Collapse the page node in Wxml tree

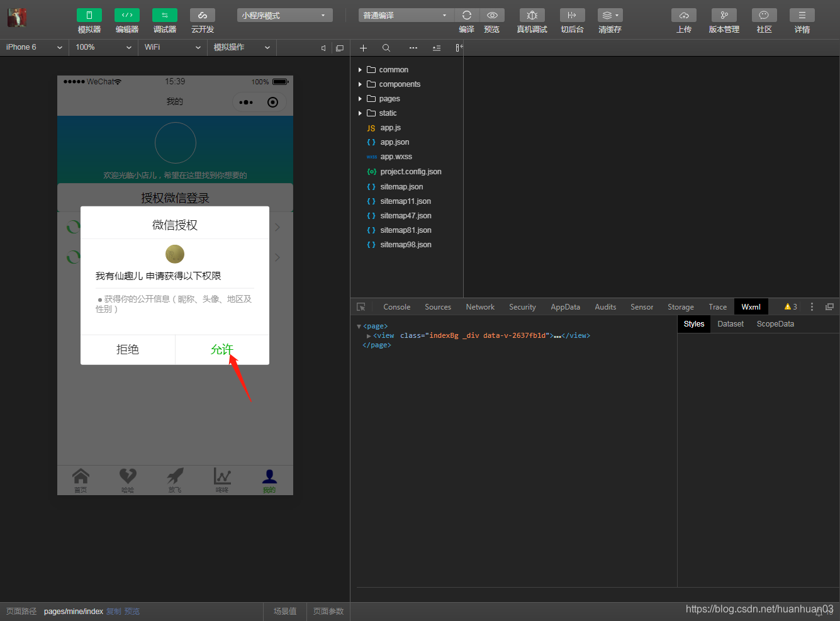point(359,327)
